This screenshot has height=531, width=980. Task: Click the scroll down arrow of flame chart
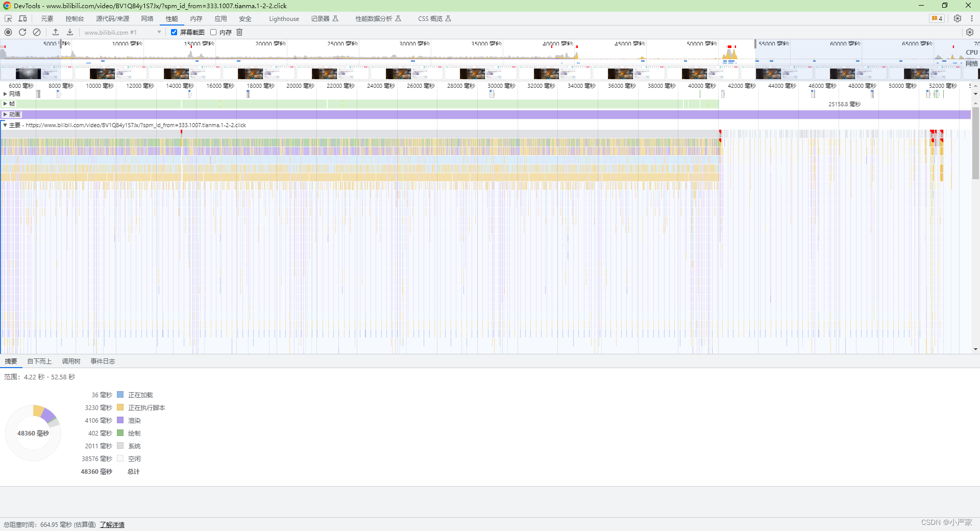975,350
